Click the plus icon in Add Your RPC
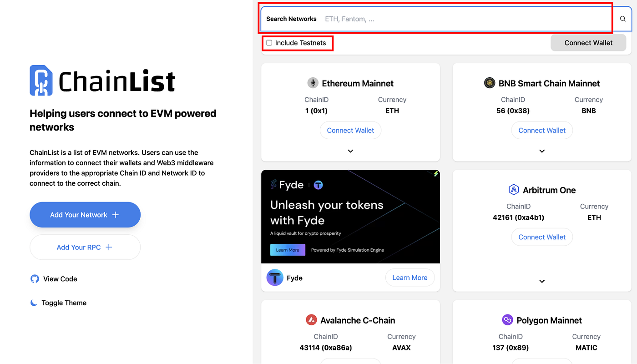Viewport: 637px width, 364px height. tap(109, 247)
